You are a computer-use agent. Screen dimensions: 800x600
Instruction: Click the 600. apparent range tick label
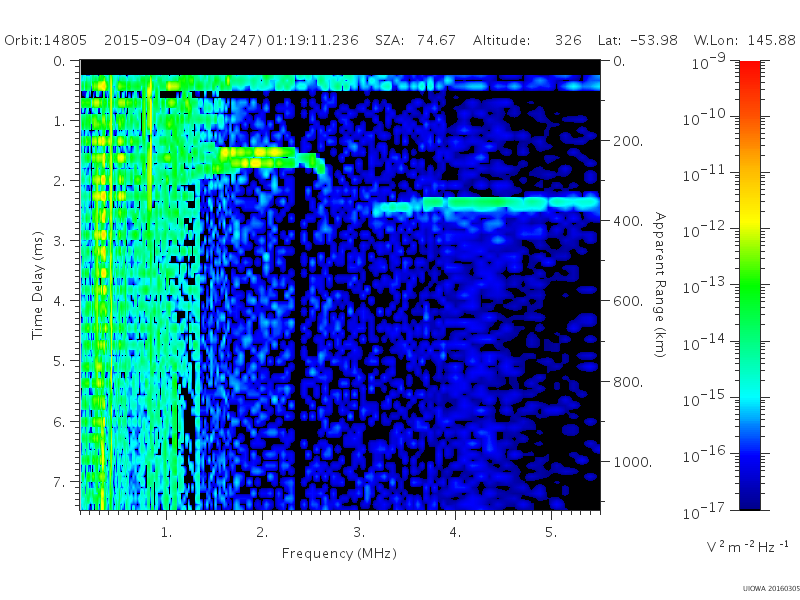(628, 301)
